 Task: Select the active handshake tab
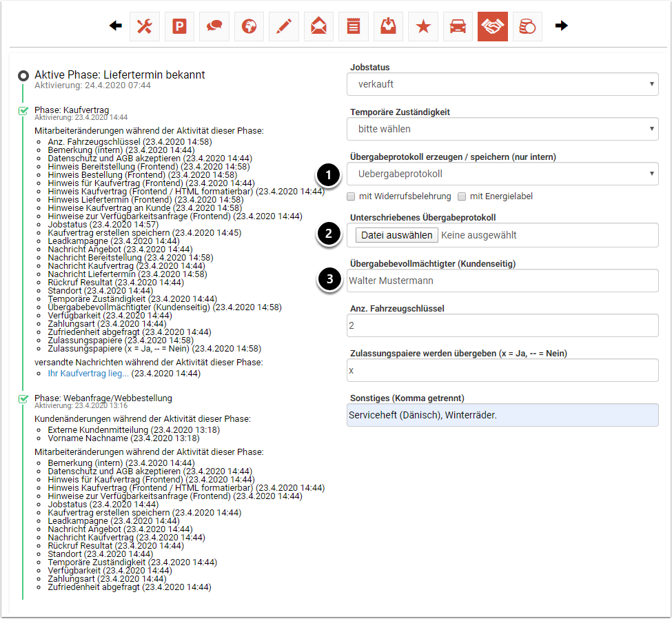pos(492,26)
